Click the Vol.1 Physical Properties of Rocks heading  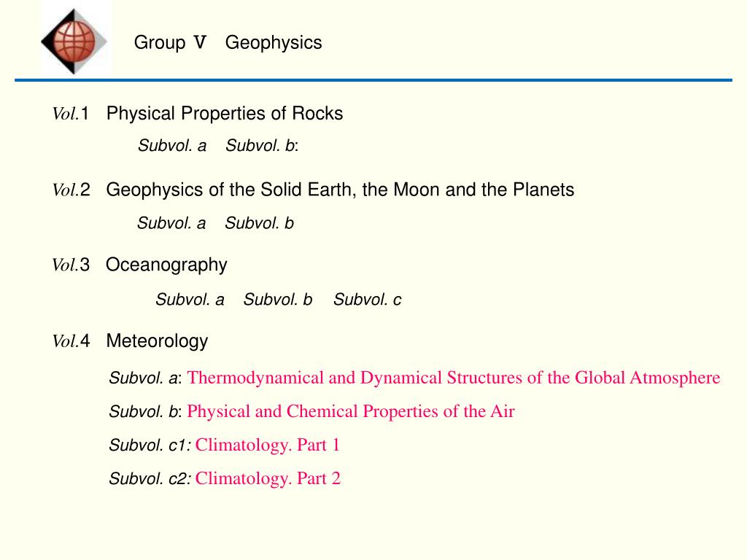(198, 113)
